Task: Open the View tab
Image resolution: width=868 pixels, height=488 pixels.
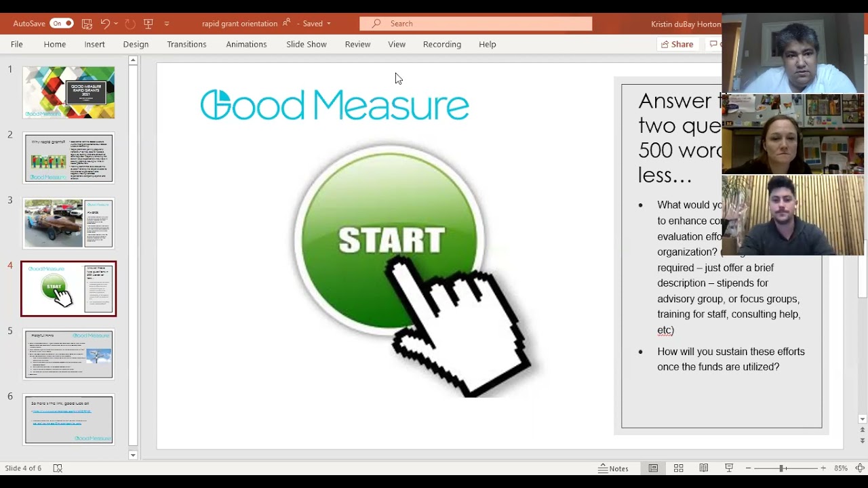Action: 397,44
